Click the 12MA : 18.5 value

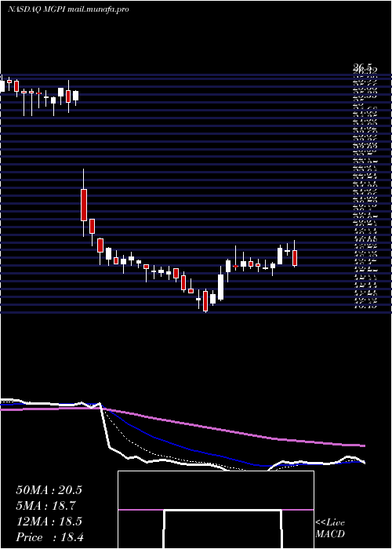49,522
